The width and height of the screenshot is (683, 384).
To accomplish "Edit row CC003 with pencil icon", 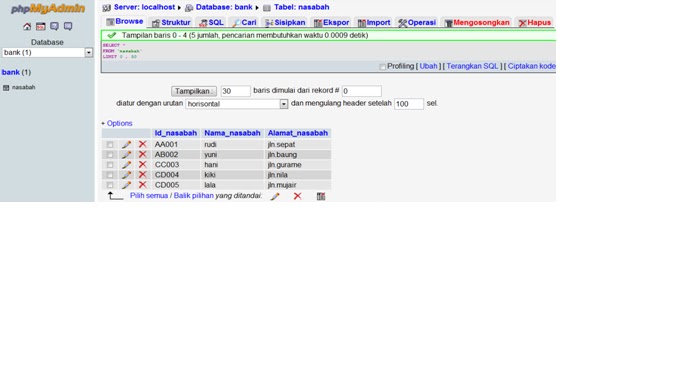I will 126,165.
